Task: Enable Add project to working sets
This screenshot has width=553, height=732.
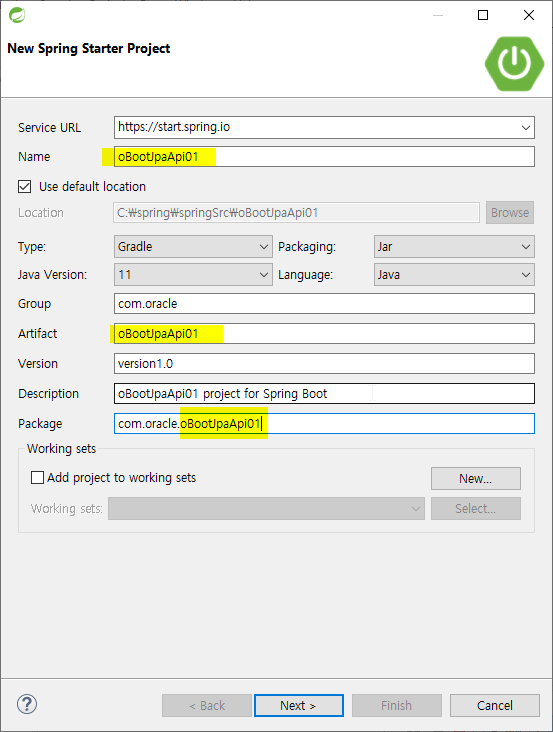Action: [x=37, y=478]
